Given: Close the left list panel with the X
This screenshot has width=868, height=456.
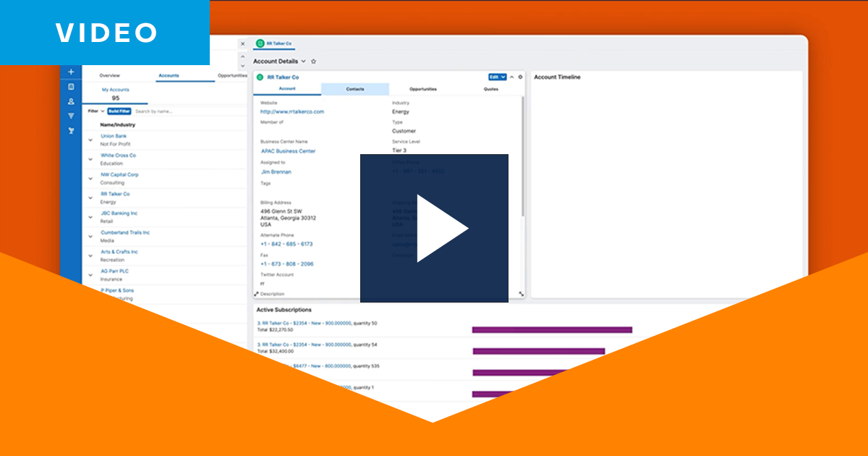Looking at the screenshot, I should point(242,44).
